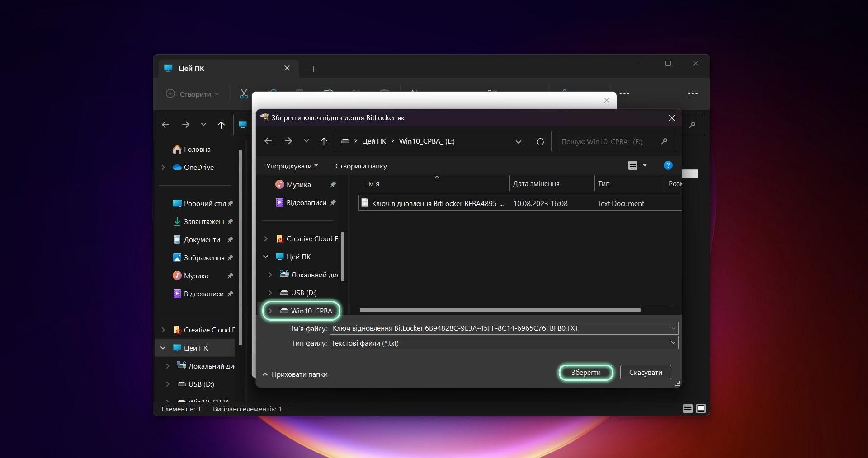
Task: Change the view layout icon in the dialog
Action: coord(633,166)
